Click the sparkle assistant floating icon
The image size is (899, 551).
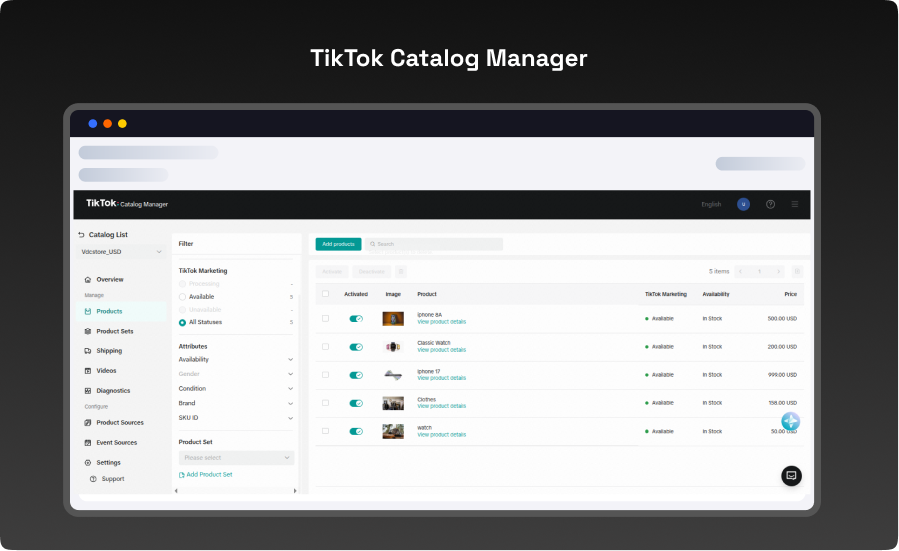(790, 421)
